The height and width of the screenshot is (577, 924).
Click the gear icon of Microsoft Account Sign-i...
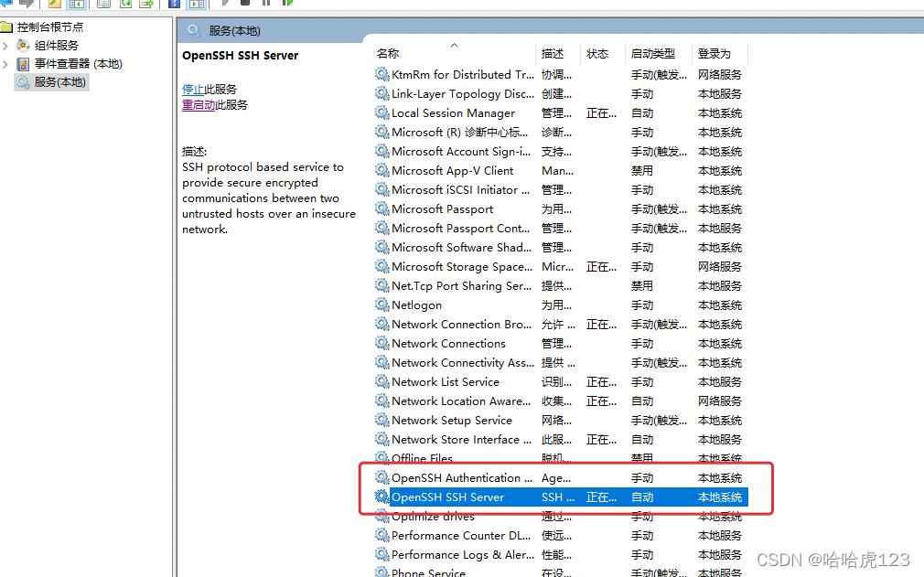click(381, 151)
